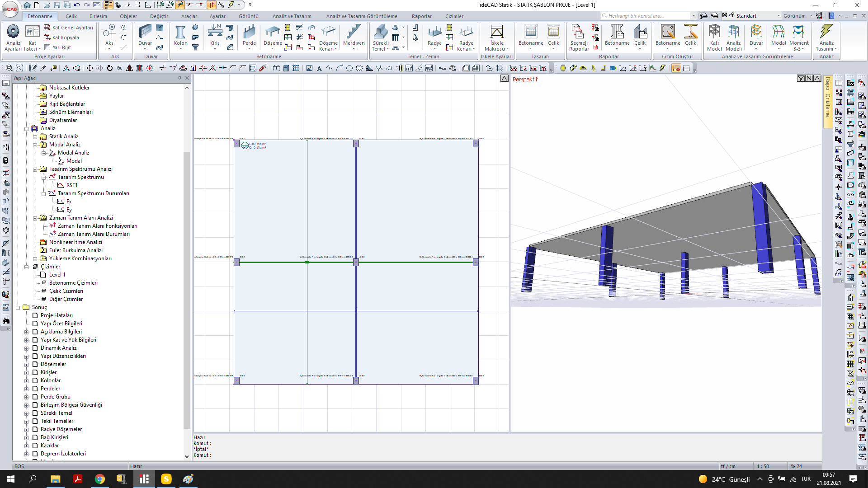Click the Home icon in quick toolbar
The width and height of the screenshot is (868, 488).
[x=27, y=5]
